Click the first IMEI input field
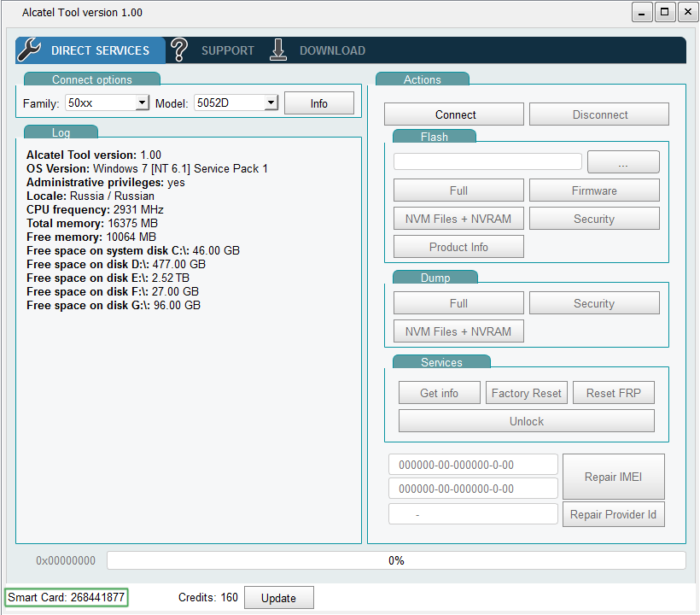The height and width of the screenshot is (615, 700). 473,465
